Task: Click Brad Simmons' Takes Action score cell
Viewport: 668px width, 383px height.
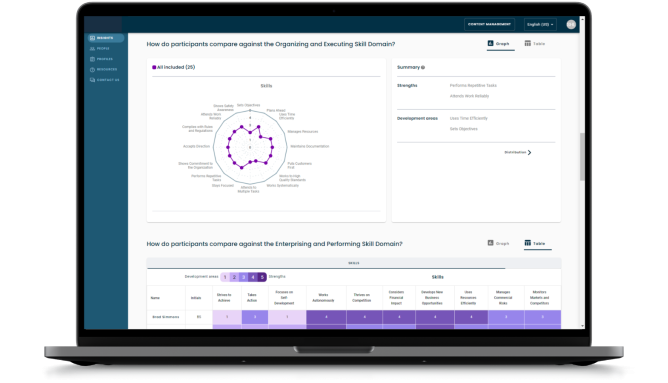Action: point(255,317)
